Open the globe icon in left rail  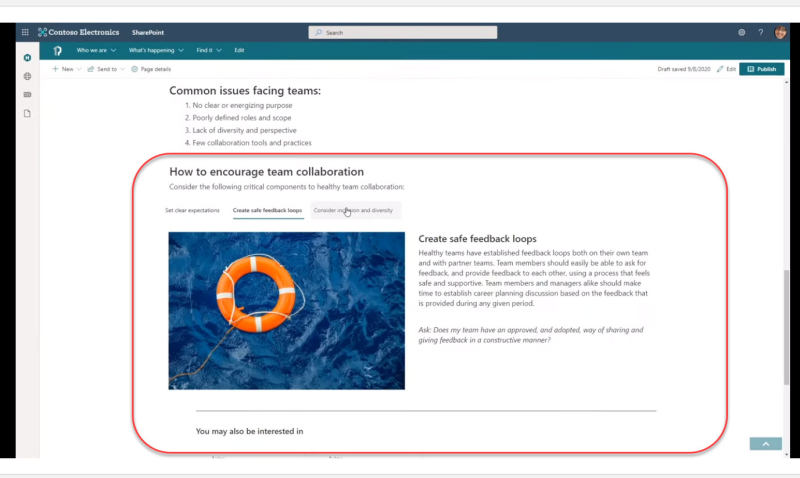(x=28, y=76)
